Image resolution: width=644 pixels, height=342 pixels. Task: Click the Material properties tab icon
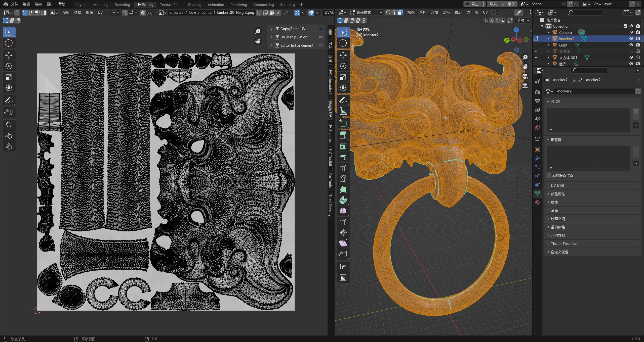tap(537, 203)
